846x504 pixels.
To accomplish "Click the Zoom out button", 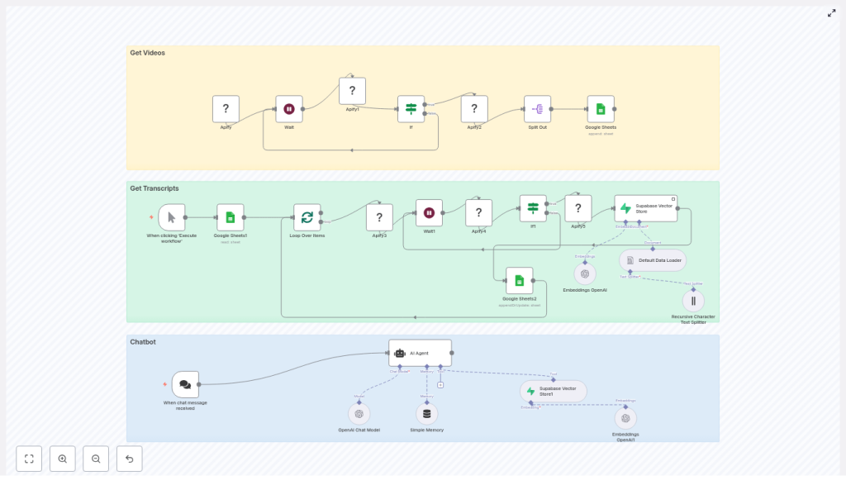I will [x=96, y=459].
